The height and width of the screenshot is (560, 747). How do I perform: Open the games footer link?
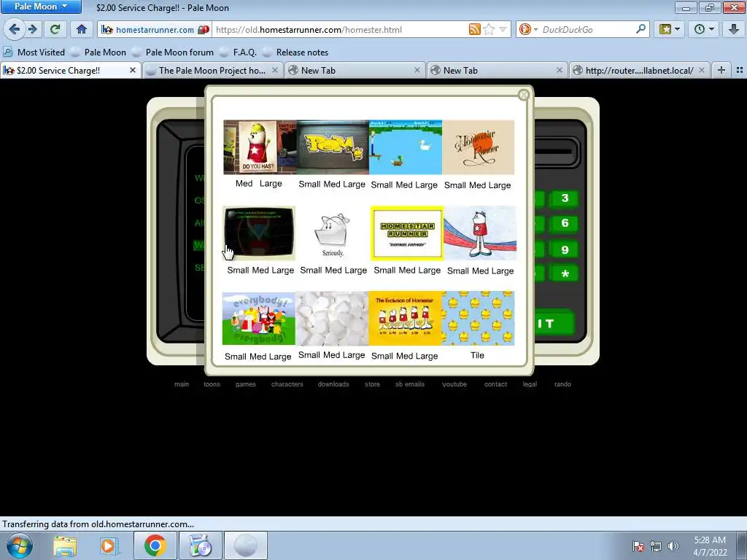coord(245,384)
